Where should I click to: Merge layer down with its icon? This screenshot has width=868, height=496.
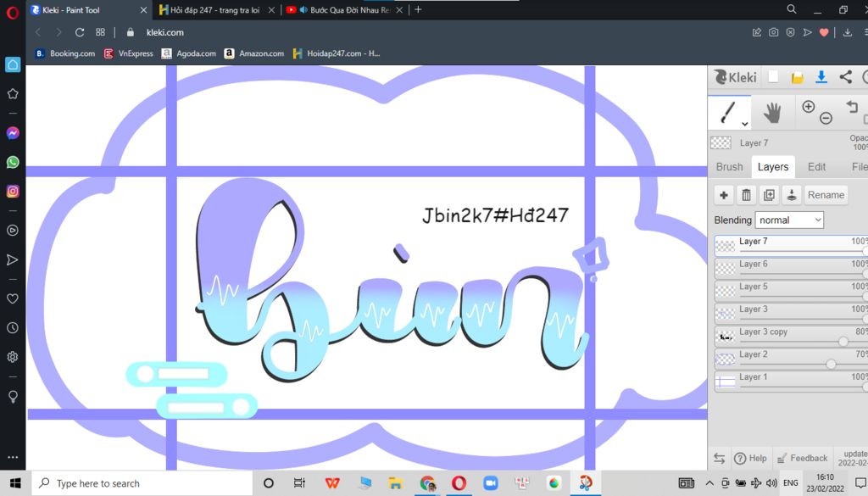(792, 195)
